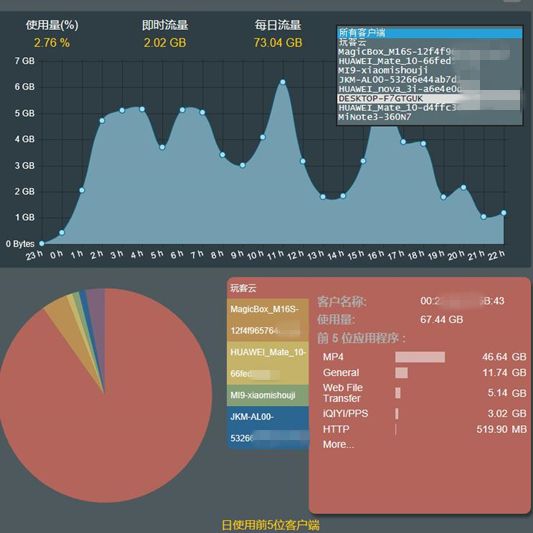Select MiNote3-360N7 in dropdown list

coord(430,117)
